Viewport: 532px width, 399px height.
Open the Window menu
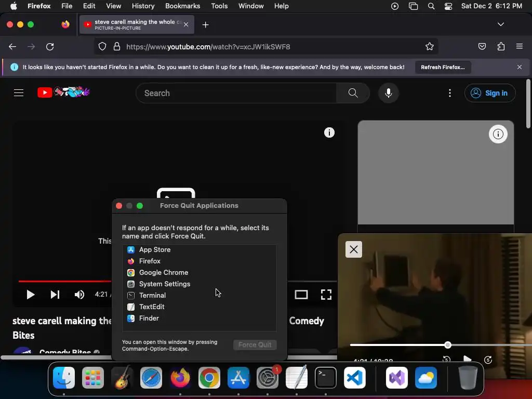pos(251,6)
